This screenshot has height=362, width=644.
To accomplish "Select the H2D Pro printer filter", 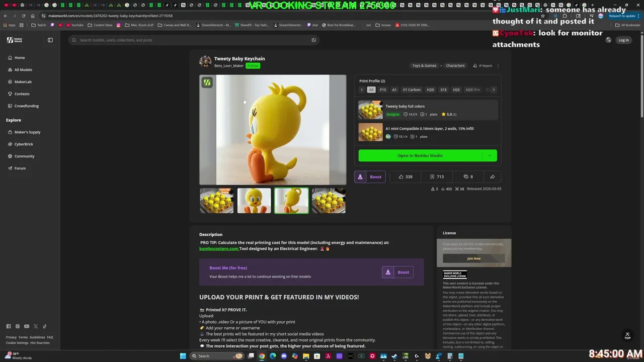I will pos(473,89).
